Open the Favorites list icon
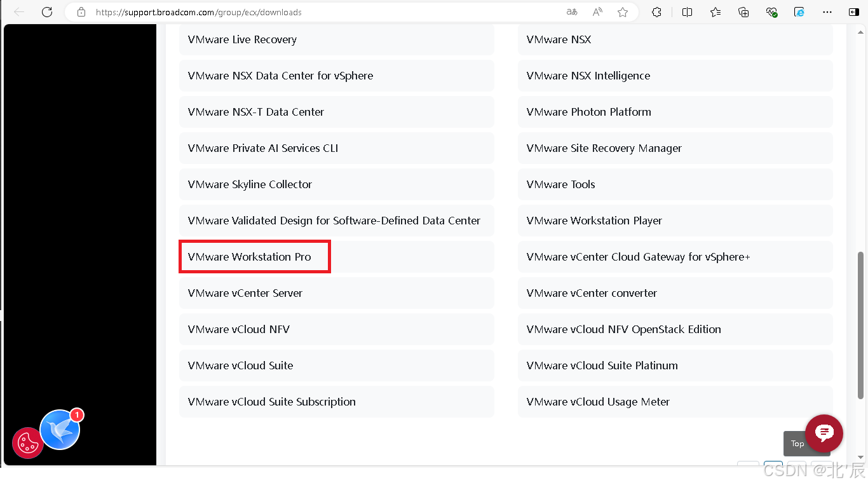Image resolution: width=868 pixels, height=485 pixels. [x=715, y=12]
